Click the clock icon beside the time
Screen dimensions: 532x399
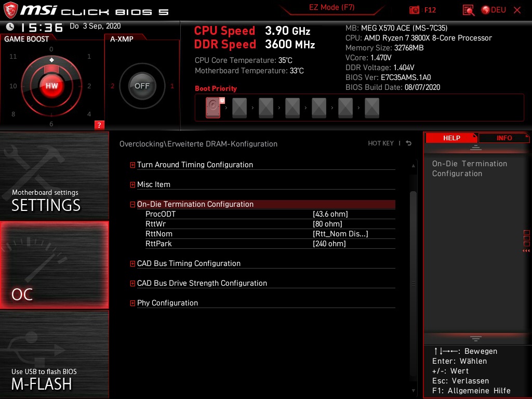coord(10,26)
